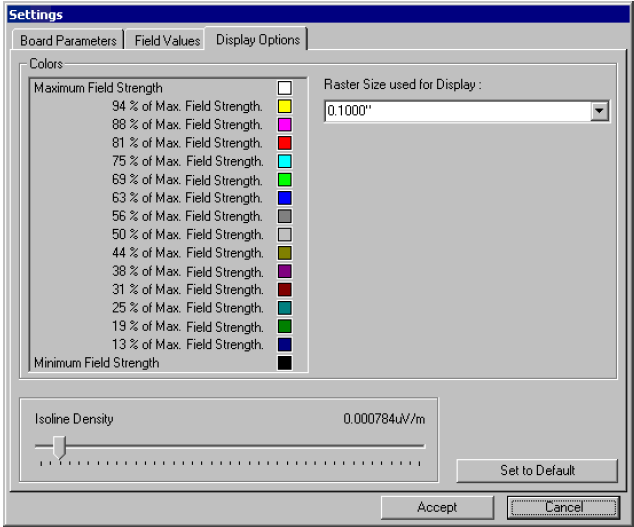Click the maroon 31 % field strength swatch

click(x=285, y=290)
